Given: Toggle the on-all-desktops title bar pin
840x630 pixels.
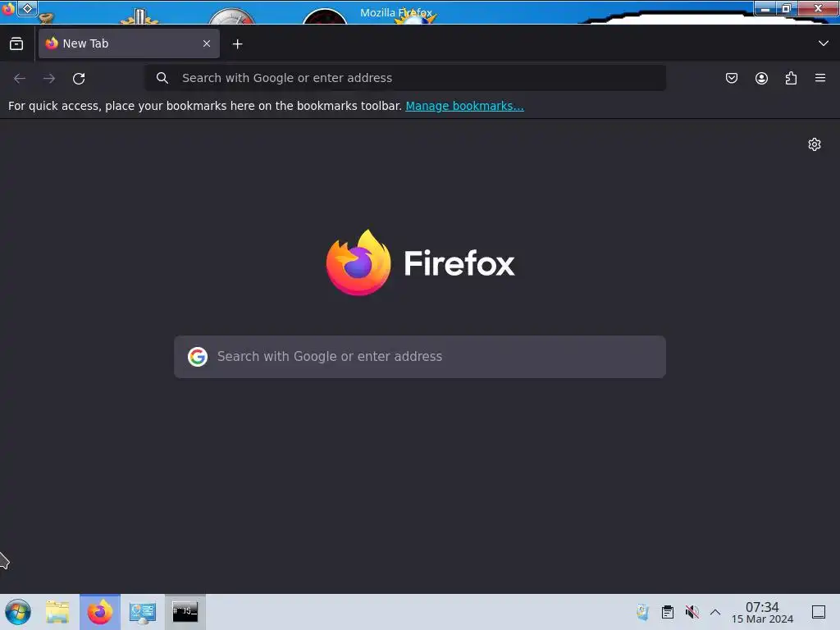Looking at the screenshot, I should pos(27,8).
